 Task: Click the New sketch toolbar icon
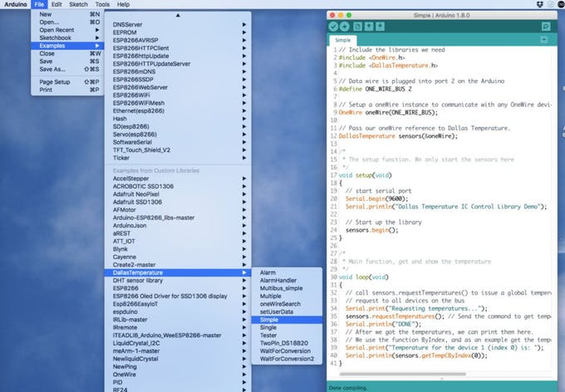tap(358, 27)
